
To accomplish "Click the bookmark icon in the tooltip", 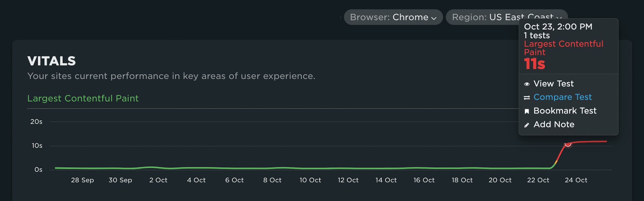I will point(527,111).
